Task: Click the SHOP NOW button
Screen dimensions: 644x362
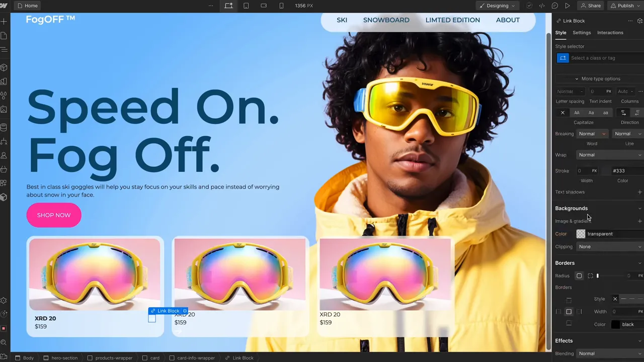Action: (x=54, y=215)
